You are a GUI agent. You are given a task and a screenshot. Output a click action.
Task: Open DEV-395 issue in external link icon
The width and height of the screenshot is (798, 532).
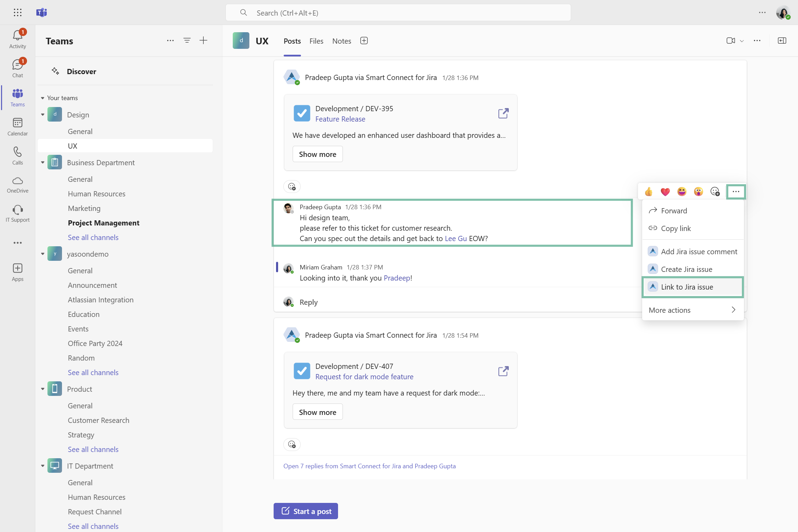tap(503, 113)
